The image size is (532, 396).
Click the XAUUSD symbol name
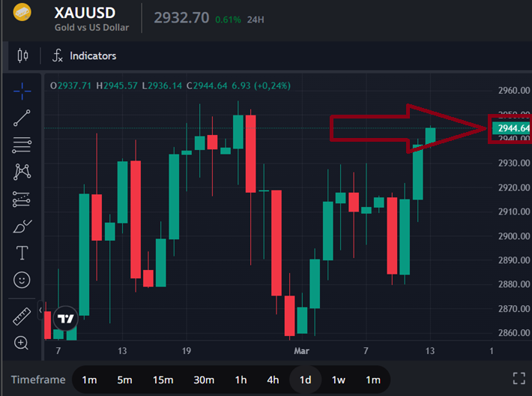85,13
